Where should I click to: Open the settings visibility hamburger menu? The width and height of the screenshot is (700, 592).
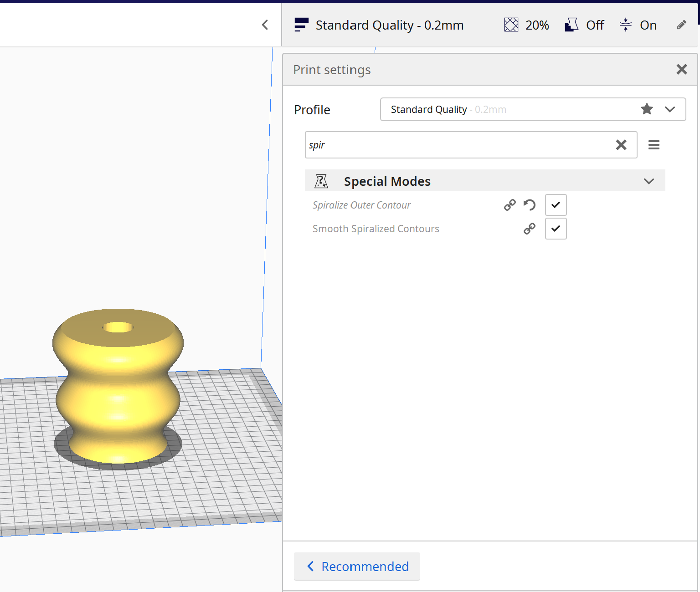(x=654, y=144)
